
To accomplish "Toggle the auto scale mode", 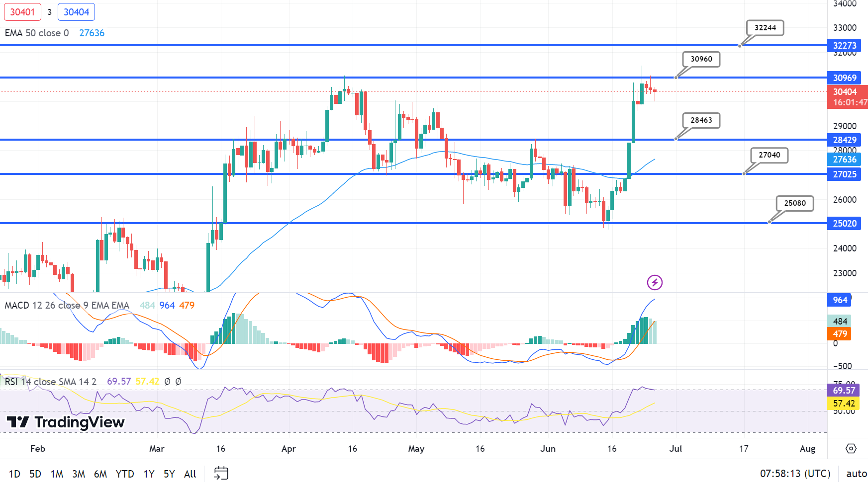I will click(856, 474).
